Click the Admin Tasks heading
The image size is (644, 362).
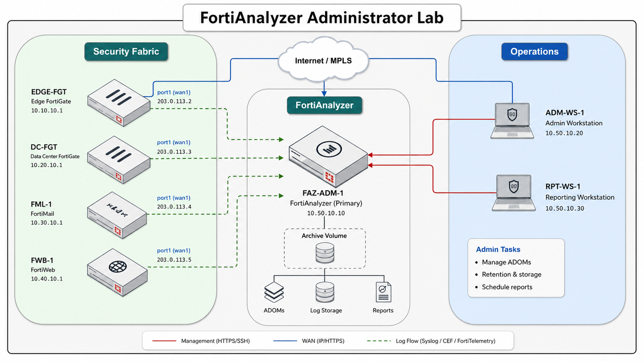[x=498, y=249]
